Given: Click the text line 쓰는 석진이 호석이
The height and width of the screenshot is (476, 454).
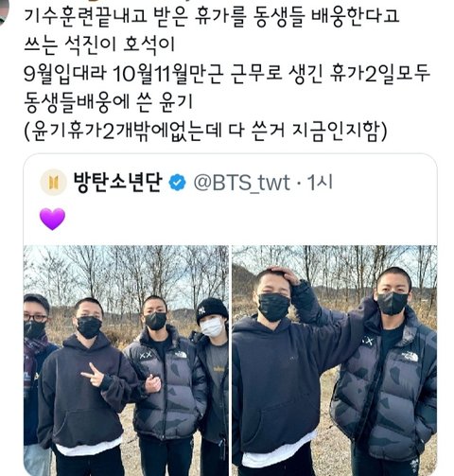Looking at the screenshot, I should pos(99,44).
